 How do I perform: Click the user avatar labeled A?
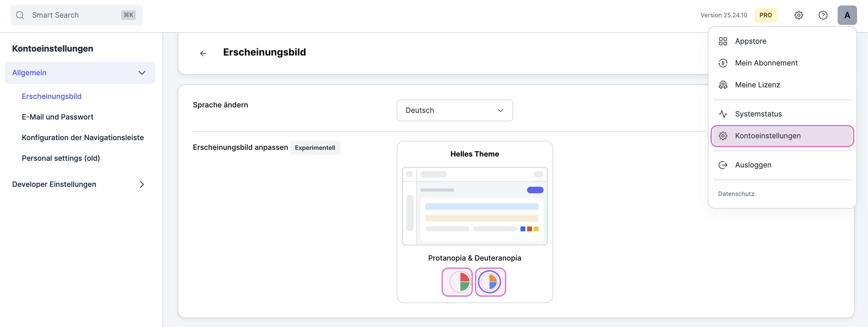coord(847,15)
